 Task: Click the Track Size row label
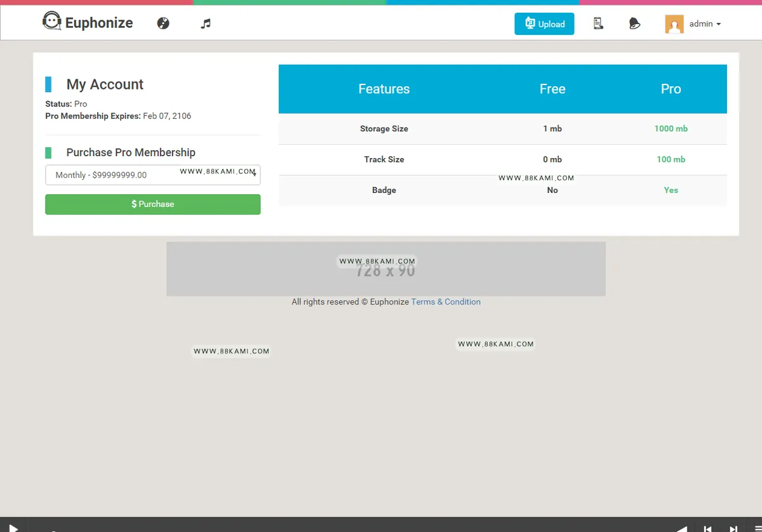tap(384, 159)
